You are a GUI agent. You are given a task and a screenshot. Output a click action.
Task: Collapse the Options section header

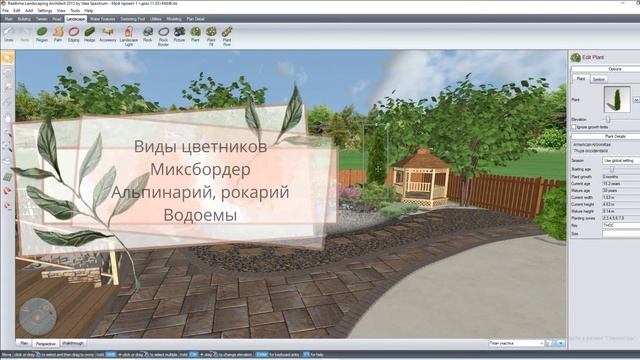click(606, 69)
